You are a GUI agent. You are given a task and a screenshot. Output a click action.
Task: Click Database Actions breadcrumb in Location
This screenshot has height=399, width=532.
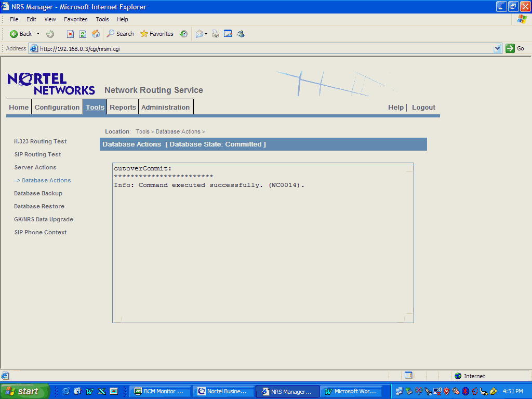[178, 131]
